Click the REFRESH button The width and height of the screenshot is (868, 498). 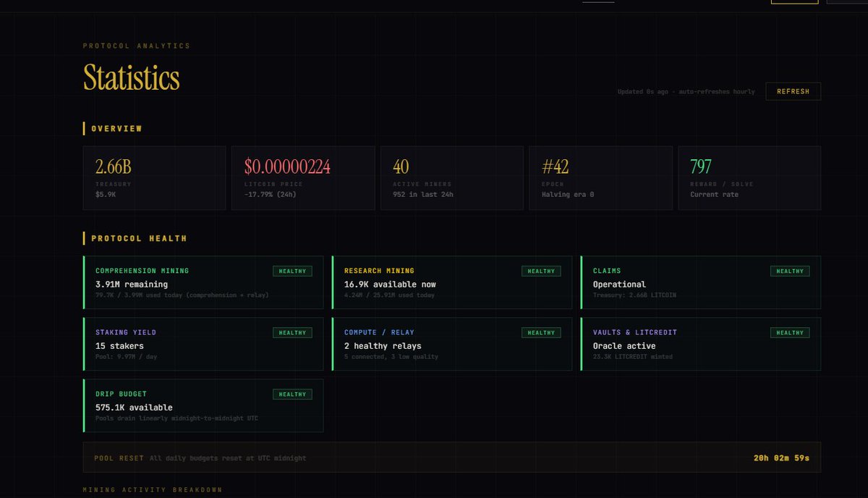click(x=793, y=91)
